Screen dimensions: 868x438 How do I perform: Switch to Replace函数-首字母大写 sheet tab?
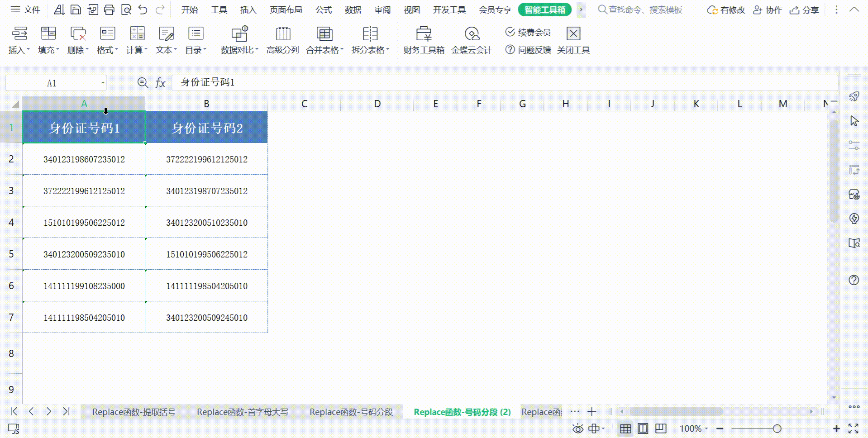tap(243, 412)
